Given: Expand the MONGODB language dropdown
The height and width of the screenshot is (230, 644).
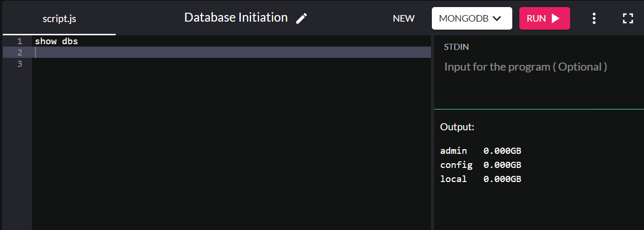Looking at the screenshot, I should (471, 18).
